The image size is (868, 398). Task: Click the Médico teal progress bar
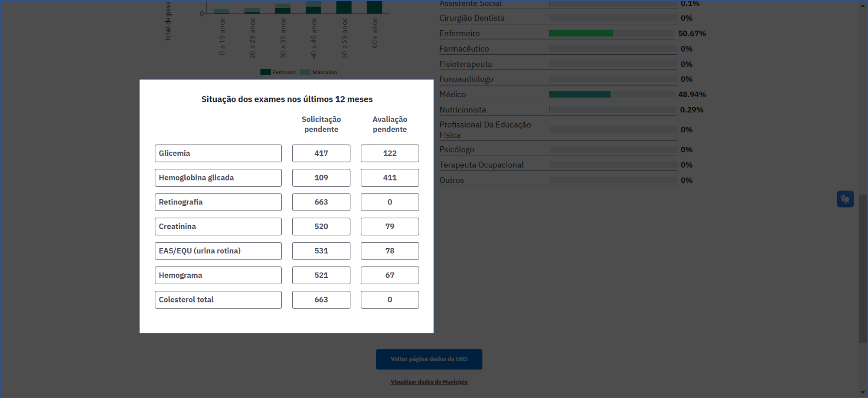(x=580, y=94)
